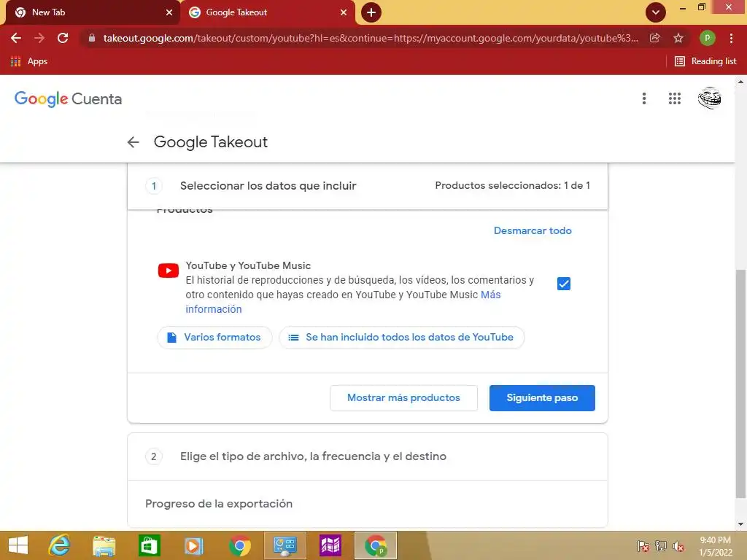Click the back arrow beside Google Takeout
Image resolution: width=747 pixels, height=560 pixels.
click(133, 142)
